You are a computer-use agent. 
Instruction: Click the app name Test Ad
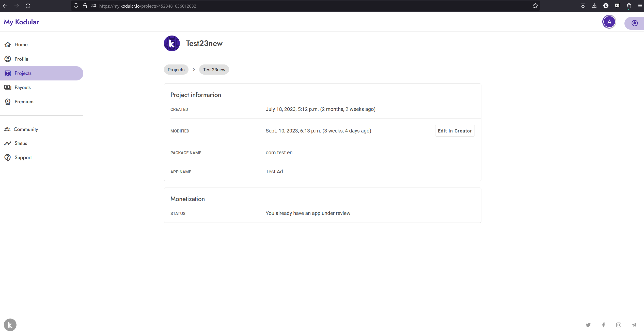pyautogui.click(x=274, y=172)
